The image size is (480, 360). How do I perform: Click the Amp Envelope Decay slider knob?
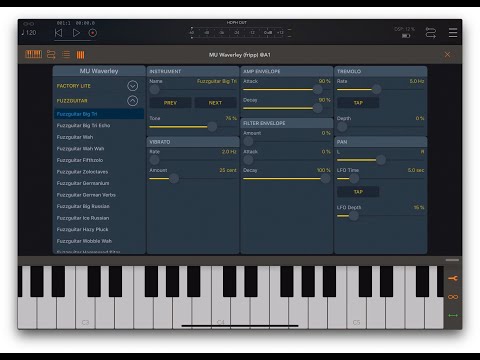(318, 108)
